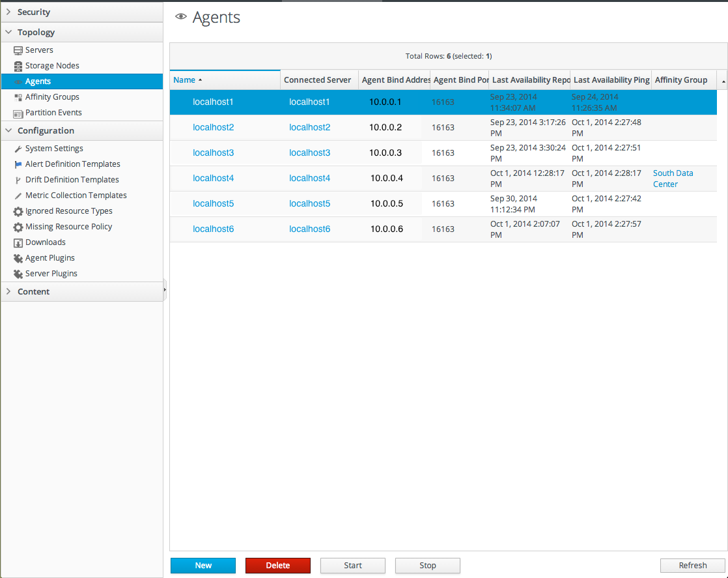The image size is (728, 578).
Task: Sort by the Name column header
Action: pyautogui.click(x=184, y=80)
